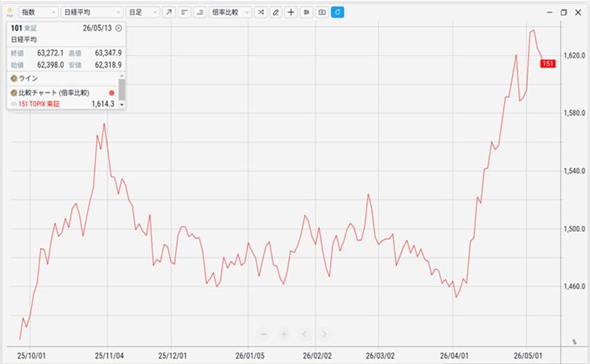This screenshot has height=364, width=590.
Task: Zoom out chart with minus button
Action: 264,334
